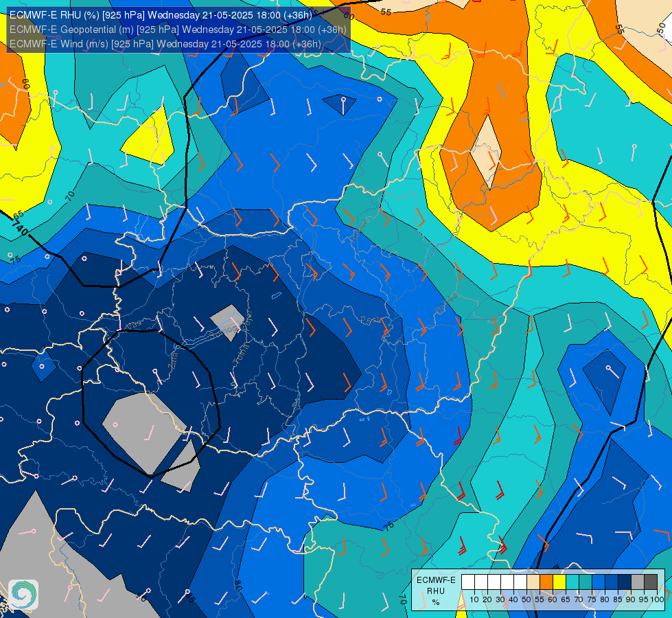
Task: Select the ECMWF-E Geopotential (m) title line
Action: pos(178,30)
